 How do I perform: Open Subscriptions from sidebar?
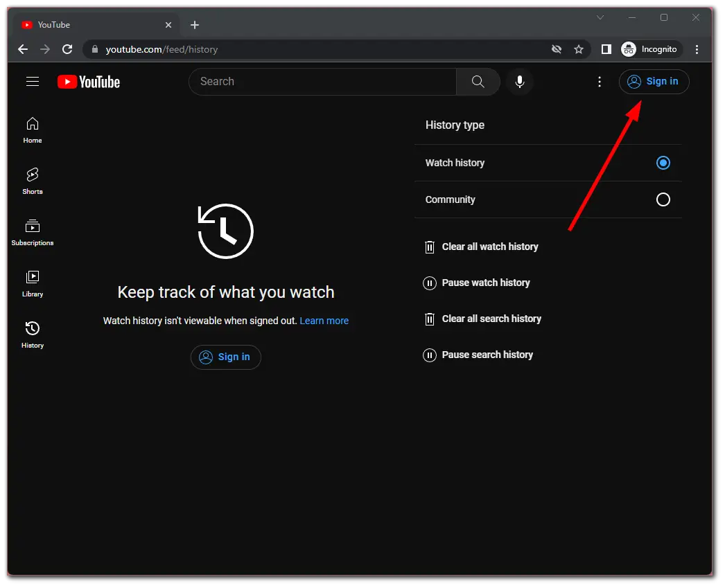33,232
